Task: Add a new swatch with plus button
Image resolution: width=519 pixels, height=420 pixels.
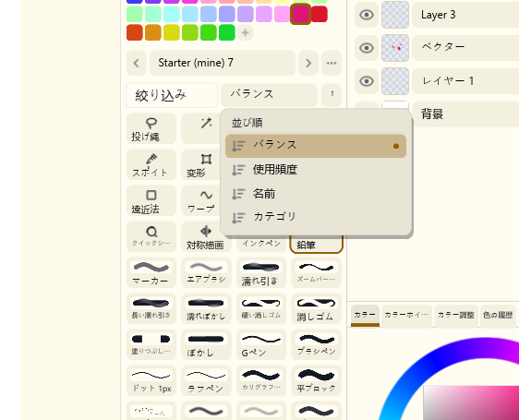Action: coord(246,32)
